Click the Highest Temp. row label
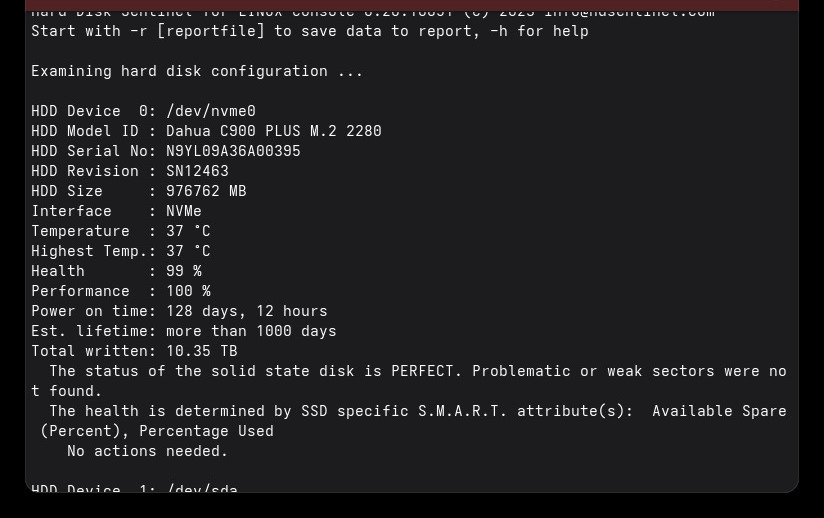Viewport: 824px width, 518px height. click(89, 251)
